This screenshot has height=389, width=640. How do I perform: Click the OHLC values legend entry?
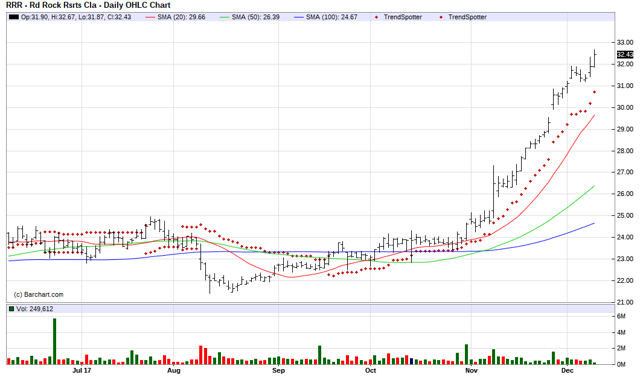coord(76,17)
